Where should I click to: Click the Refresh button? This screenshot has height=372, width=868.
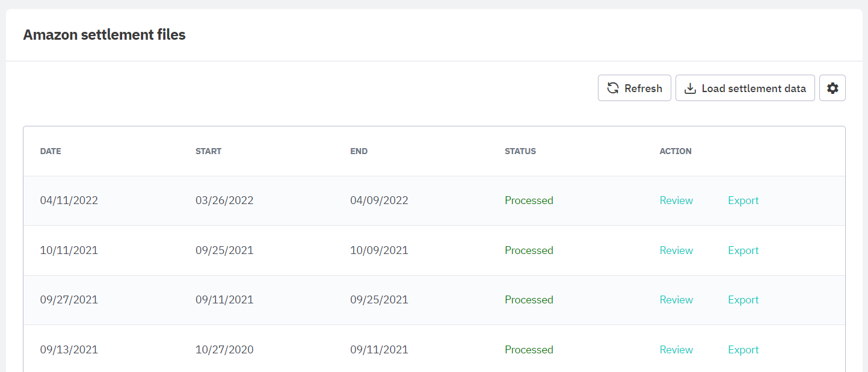point(635,88)
